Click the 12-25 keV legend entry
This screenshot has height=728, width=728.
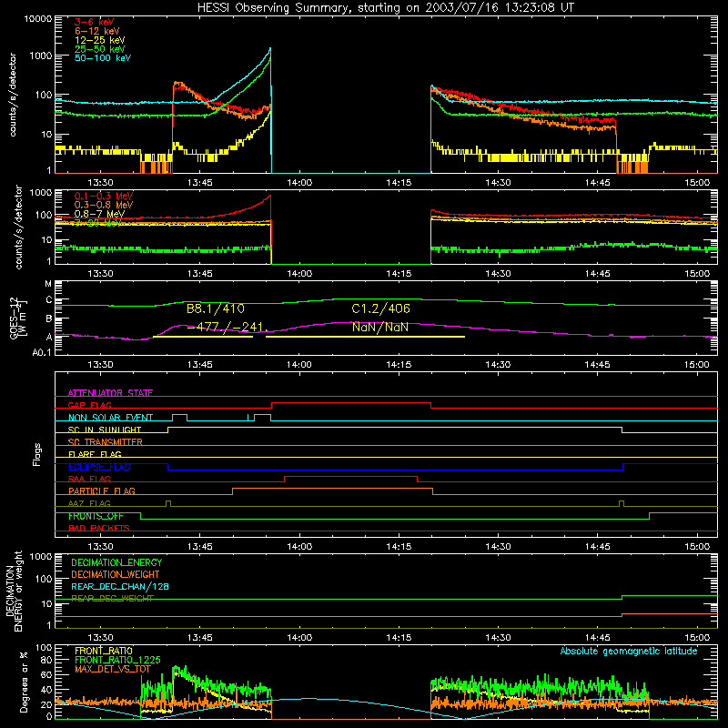(99, 40)
